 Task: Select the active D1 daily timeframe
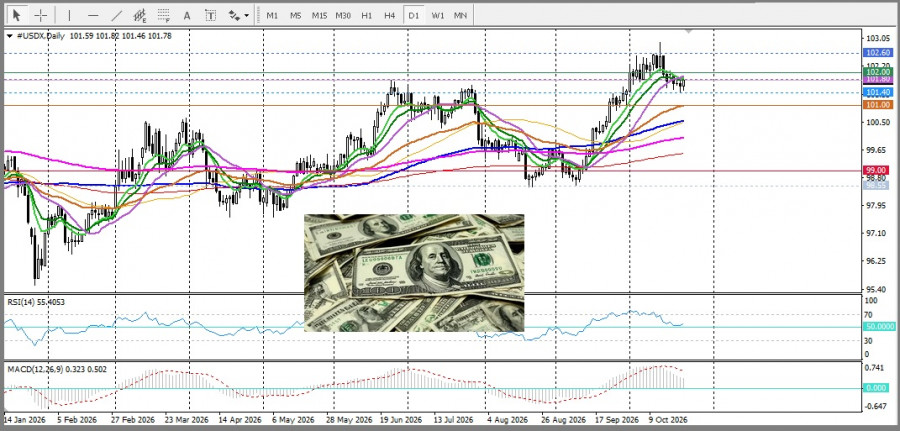coord(414,15)
